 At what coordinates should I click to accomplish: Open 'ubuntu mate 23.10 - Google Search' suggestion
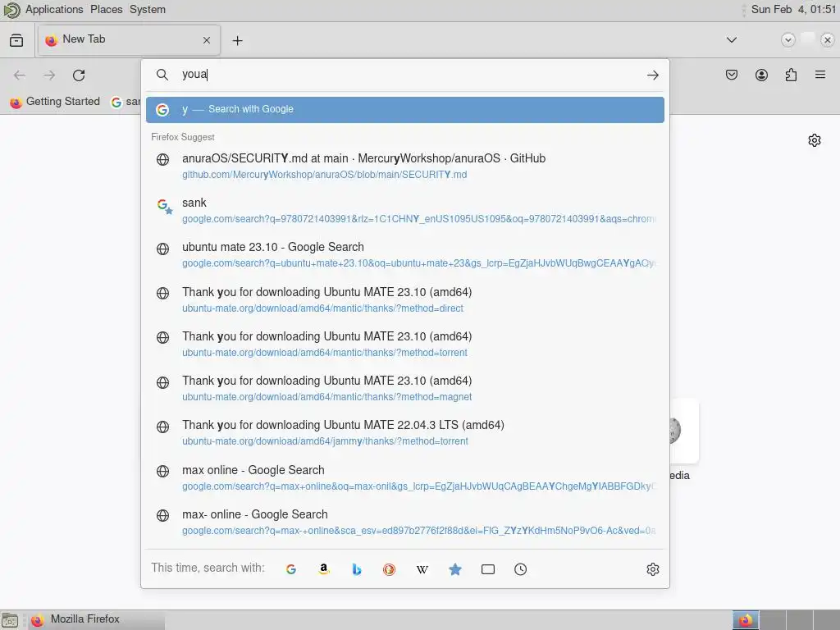[405, 255]
